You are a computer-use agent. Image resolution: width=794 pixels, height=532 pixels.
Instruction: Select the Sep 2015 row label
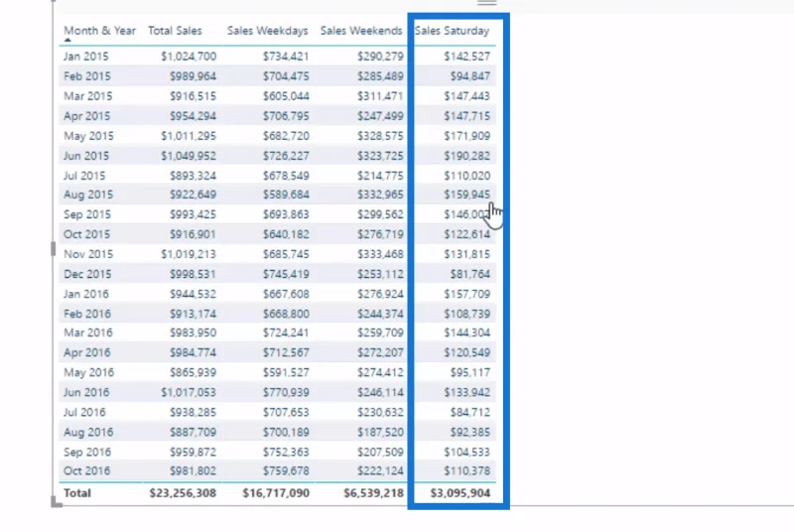pyautogui.click(x=87, y=214)
